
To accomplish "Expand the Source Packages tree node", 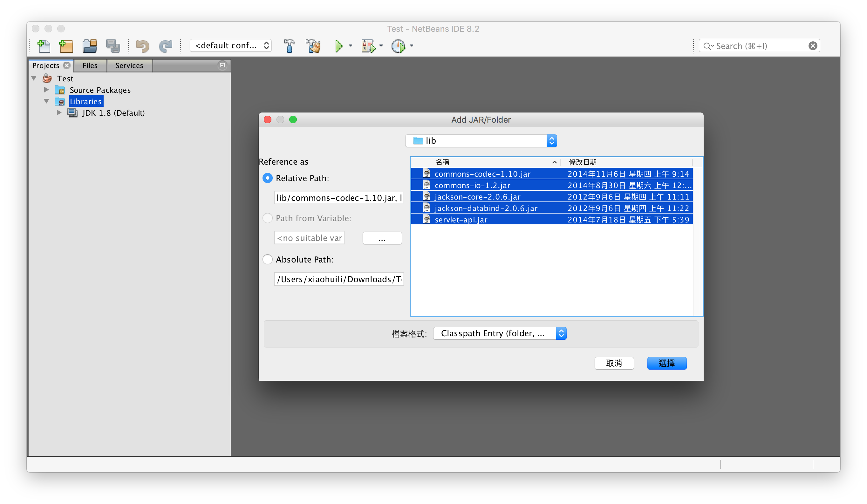I will click(x=46, y=90).
